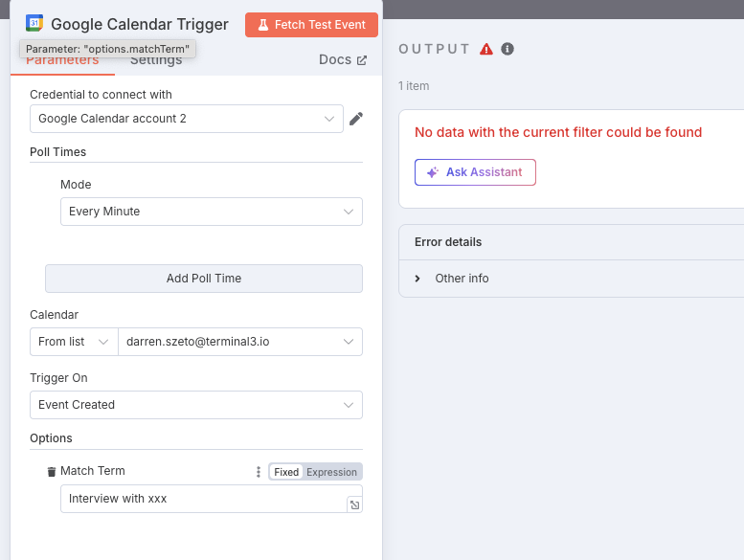Click the trash icon beside Match Term
The height and width of the screenshot is (560, 744).
coord(52,472)
